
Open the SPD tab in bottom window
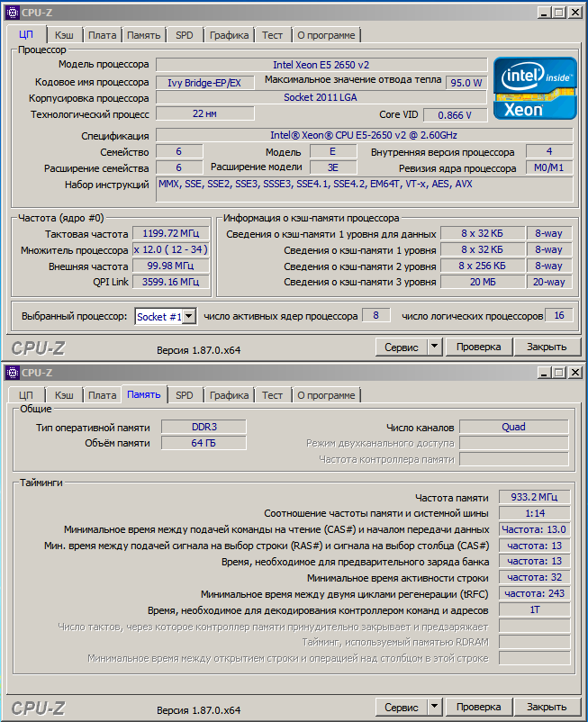pyautogui.click(x=185, y=395)
